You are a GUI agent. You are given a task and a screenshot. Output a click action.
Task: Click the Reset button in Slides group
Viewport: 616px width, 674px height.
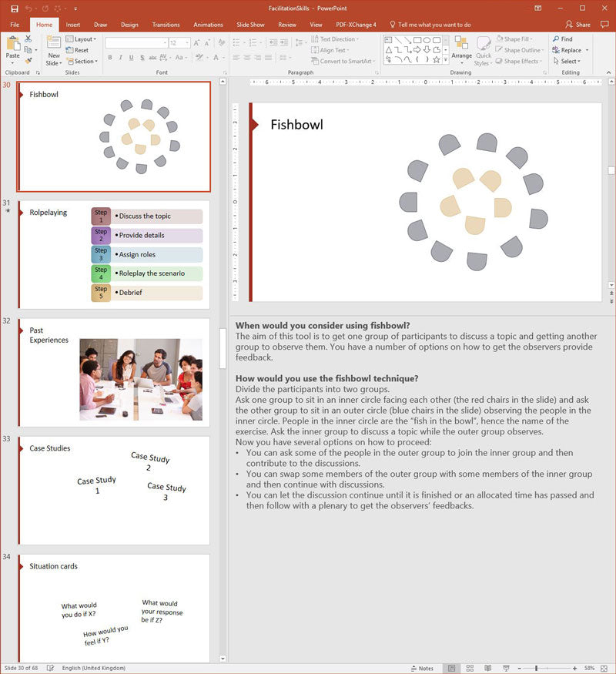[77, 50]
